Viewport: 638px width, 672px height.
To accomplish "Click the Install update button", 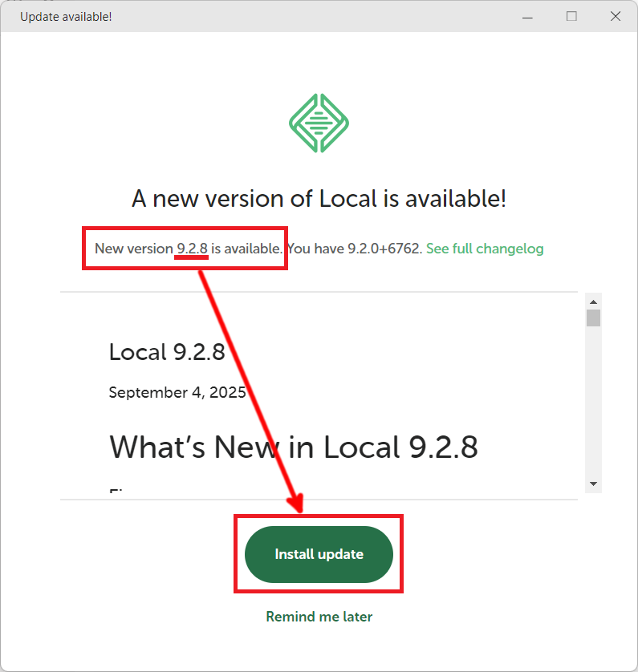I will [319, 554].
